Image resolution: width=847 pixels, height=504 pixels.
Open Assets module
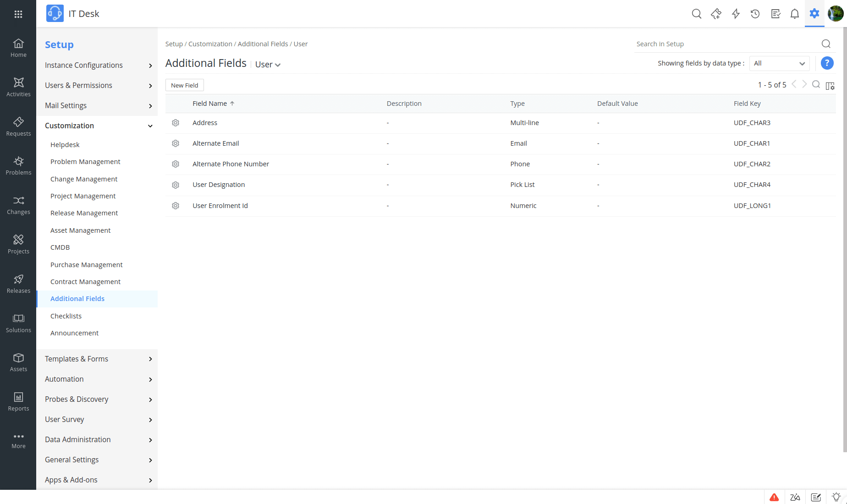[x=18, y=362]
